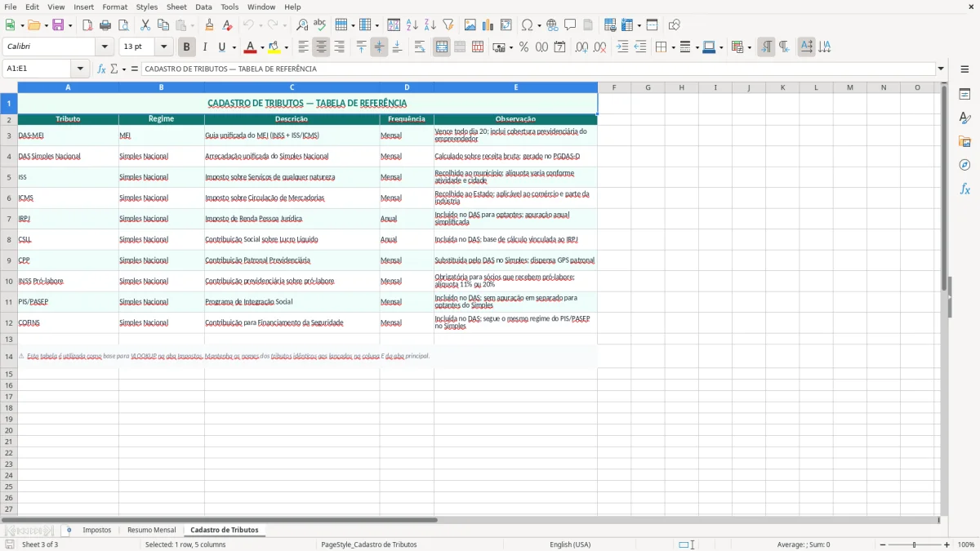
Task: Click the Copy icon
Action: click(x=163, y=25)
